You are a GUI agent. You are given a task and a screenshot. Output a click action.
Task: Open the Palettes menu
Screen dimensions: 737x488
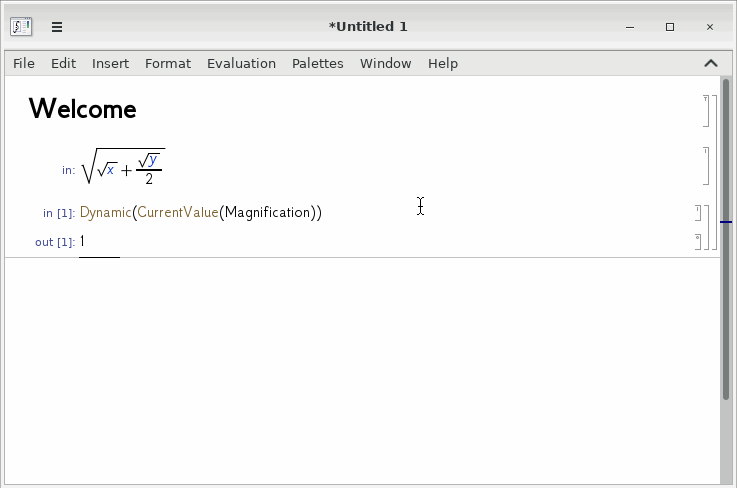[318, 63]
